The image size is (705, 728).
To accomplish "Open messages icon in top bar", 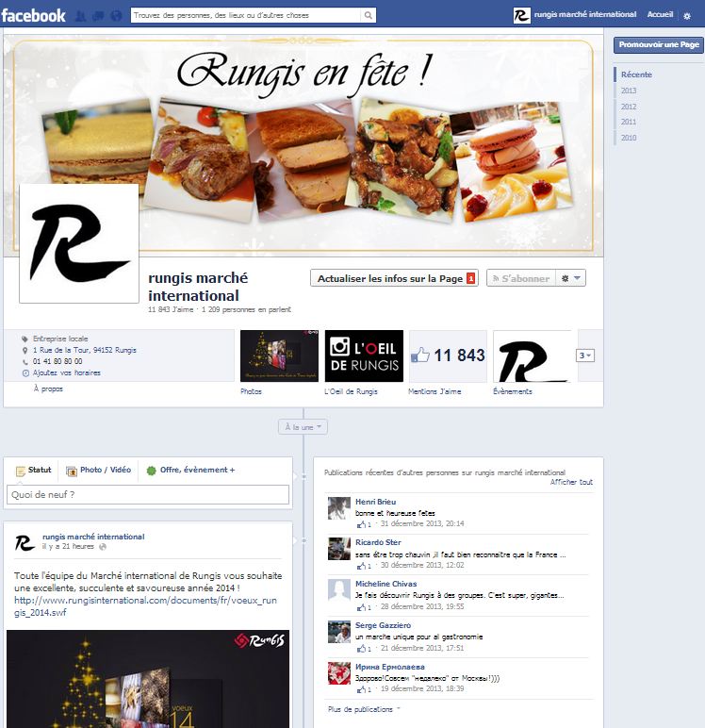I will point(98,16).
